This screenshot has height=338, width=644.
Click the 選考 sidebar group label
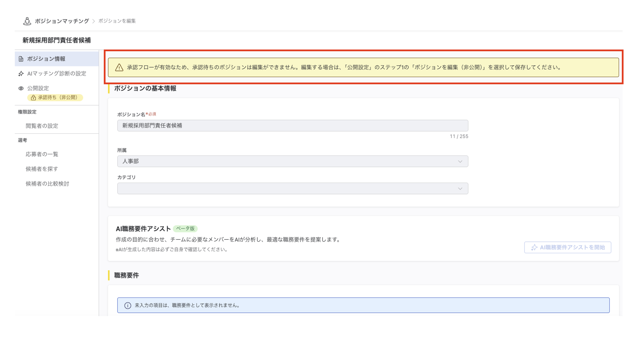pos(22,140)
